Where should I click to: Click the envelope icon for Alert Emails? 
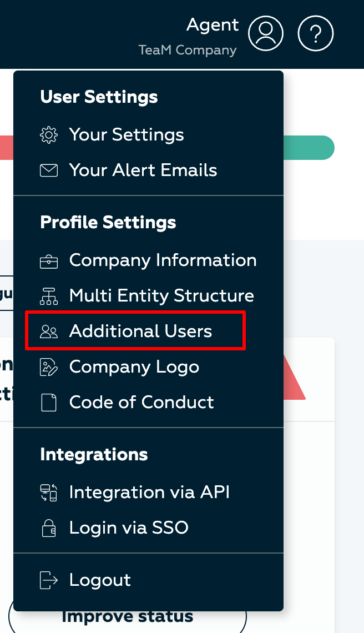tap(49, 170)
